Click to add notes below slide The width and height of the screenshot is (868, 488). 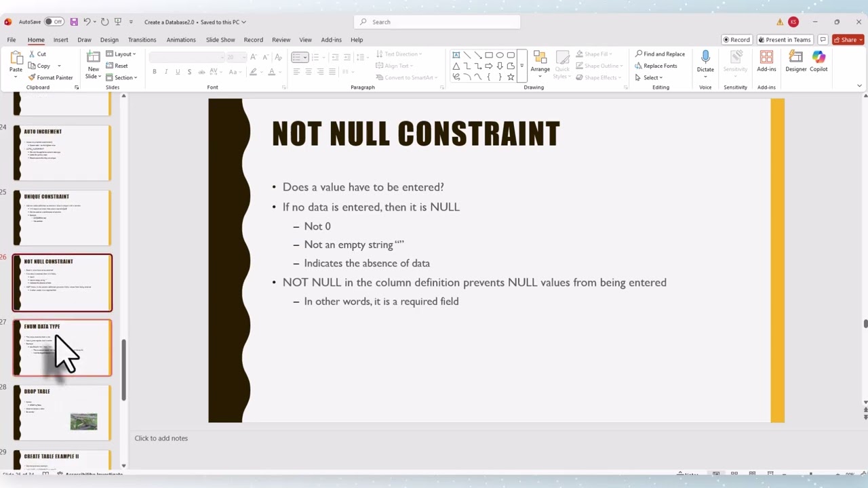click(161, 439)
